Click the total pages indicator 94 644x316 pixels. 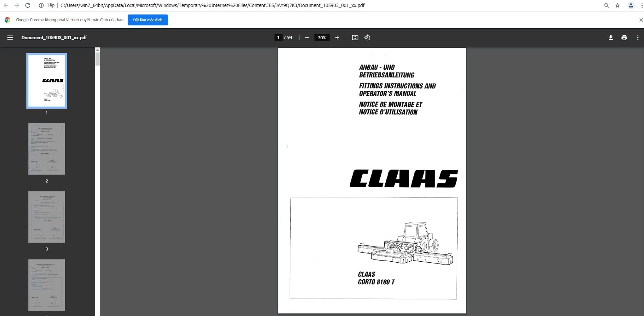[x=290, y=37]
